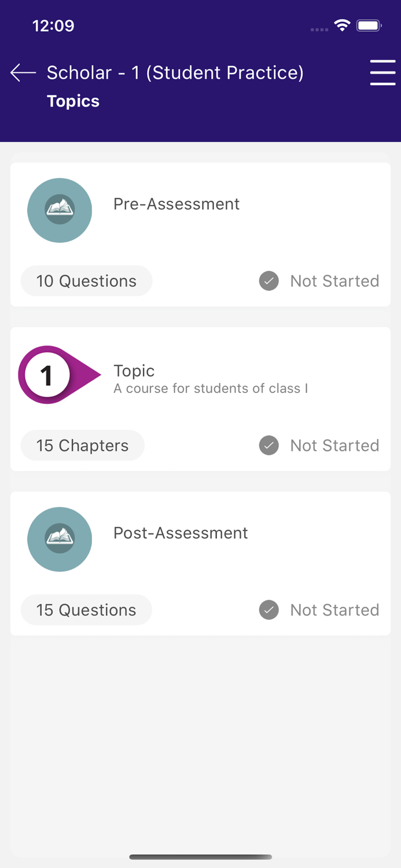Tap the Post-Assessment book icon
This screenshot has height=868, width=401.
click(60, 539)
